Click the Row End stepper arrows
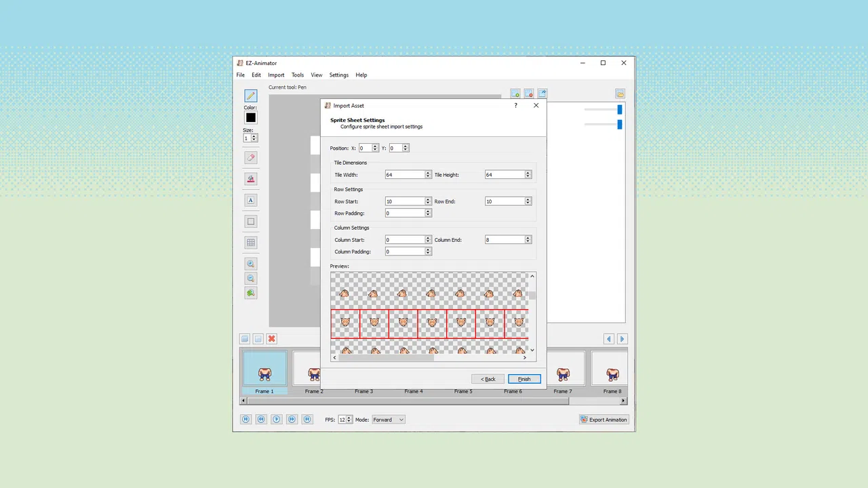This screenshot has height=488, width=868. [528, 201]
